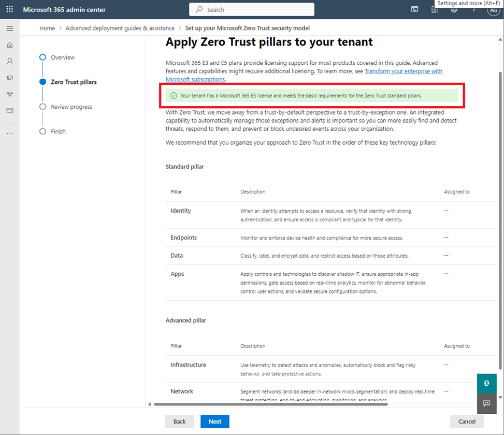Click Microsoft 365 admin center title
The height and width of the screenshot is (435, 504).
pos(64,10)
